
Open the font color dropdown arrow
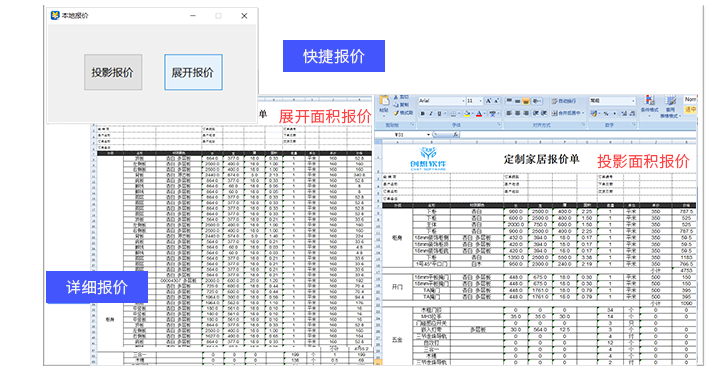pos(485,113)
